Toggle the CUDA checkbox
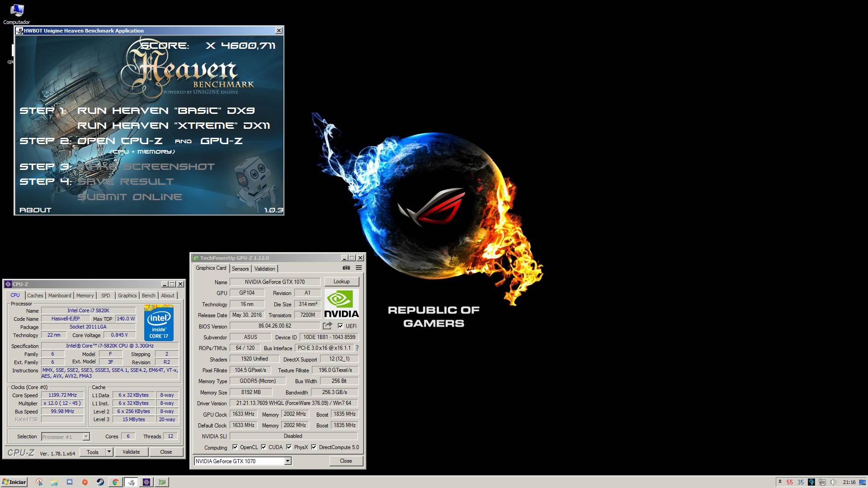This screenshot has height=488, width=868. (x=264, y=447)
